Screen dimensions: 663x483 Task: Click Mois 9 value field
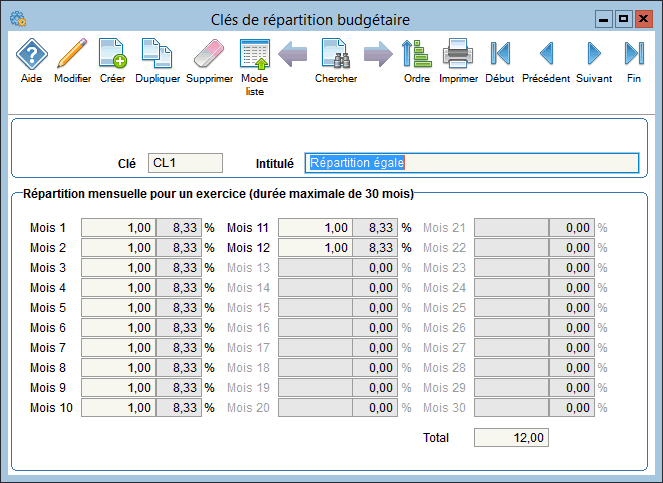[118, 388]
